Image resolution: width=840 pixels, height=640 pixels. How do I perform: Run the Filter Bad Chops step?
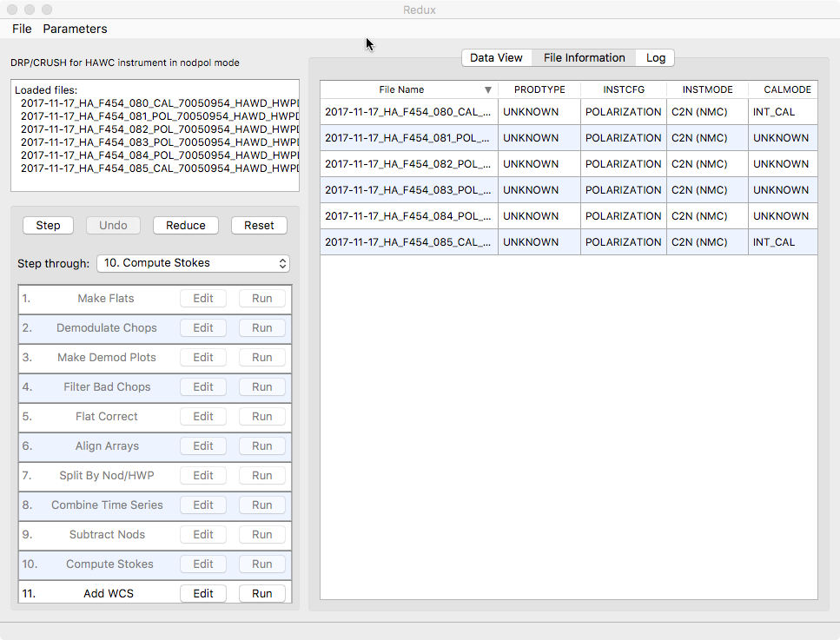tap(262, 386)
